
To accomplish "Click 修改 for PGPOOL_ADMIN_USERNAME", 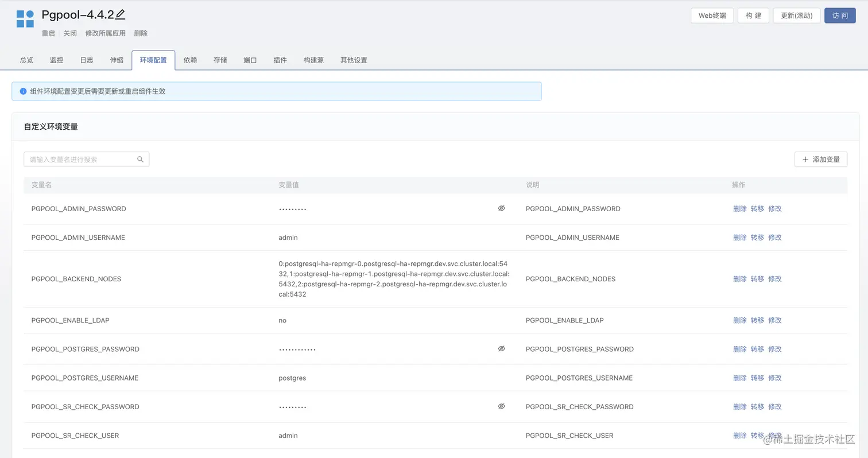I will (x=775, y=238).
